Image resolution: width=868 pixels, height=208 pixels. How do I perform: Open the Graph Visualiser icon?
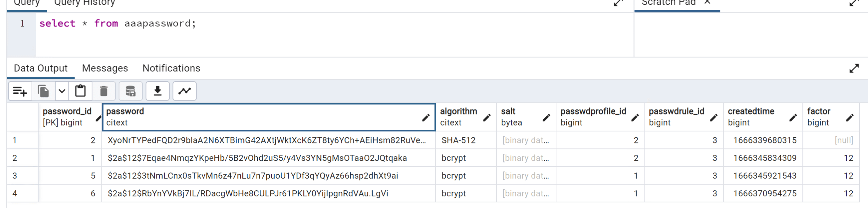(185, 91)
